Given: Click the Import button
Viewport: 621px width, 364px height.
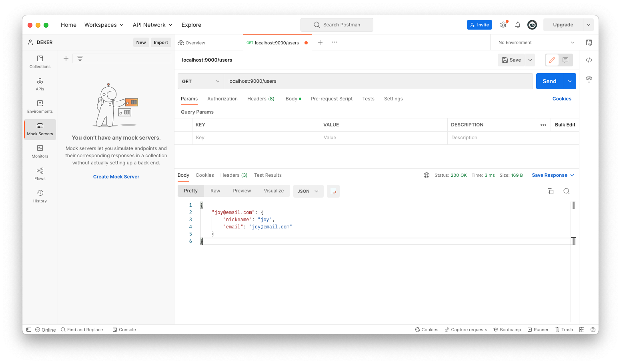Looking at the screenshot, I should pos(161,42).
